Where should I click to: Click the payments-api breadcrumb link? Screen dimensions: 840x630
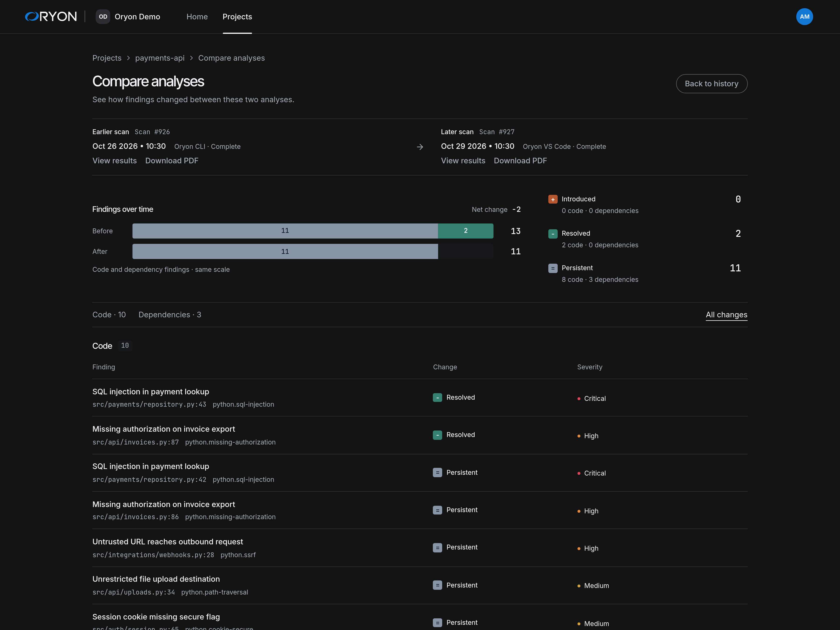(x=160, y=58)
